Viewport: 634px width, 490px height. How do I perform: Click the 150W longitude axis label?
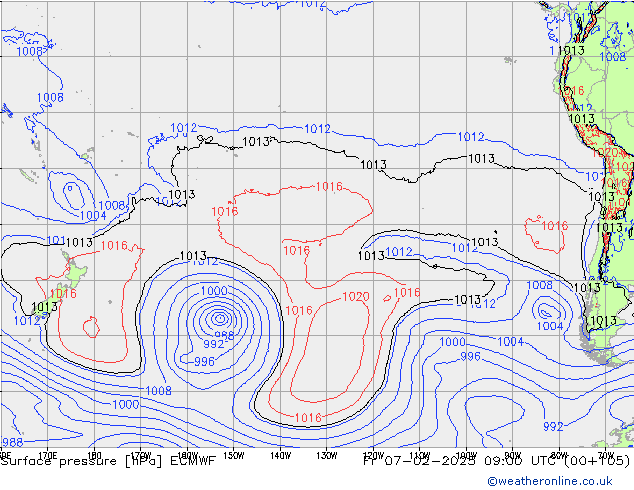click(234, 456)
